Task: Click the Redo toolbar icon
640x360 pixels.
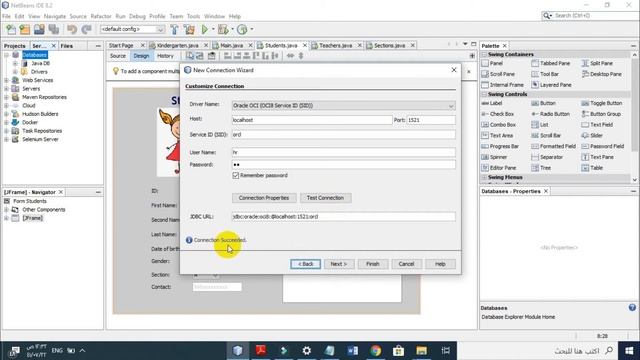Action: [x=86, y=29]
